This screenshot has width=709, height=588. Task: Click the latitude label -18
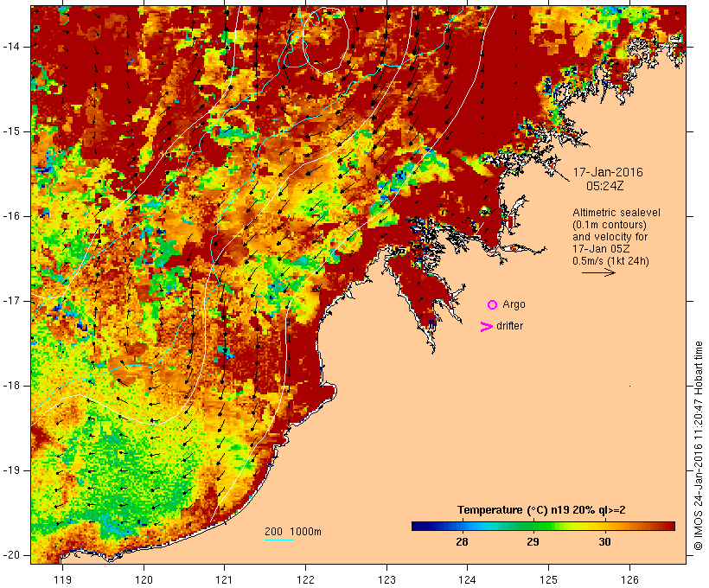pyautogui.click(x=11, y=386)
